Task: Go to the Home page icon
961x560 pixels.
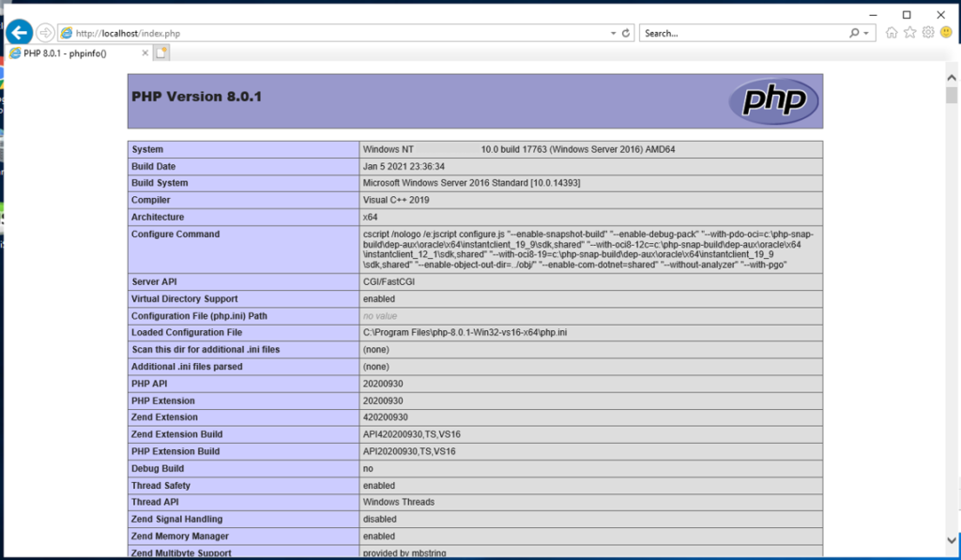Action: coord(892,33)
